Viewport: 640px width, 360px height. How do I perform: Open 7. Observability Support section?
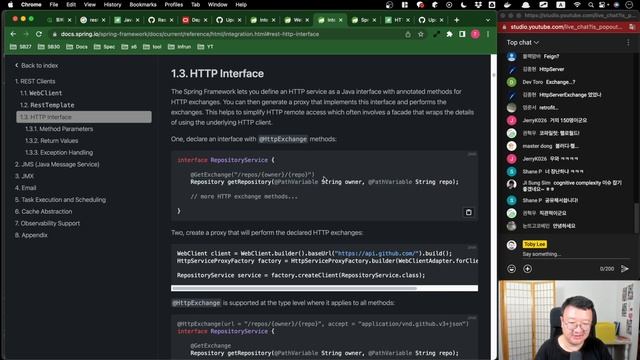pyautogui.click(x=47, y=224)
